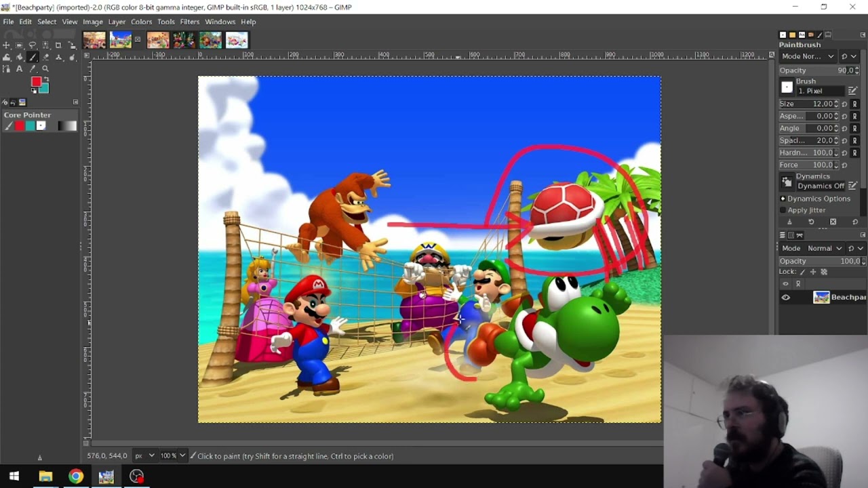
Task: Open the Windows menu
Action: pos(220,22)
